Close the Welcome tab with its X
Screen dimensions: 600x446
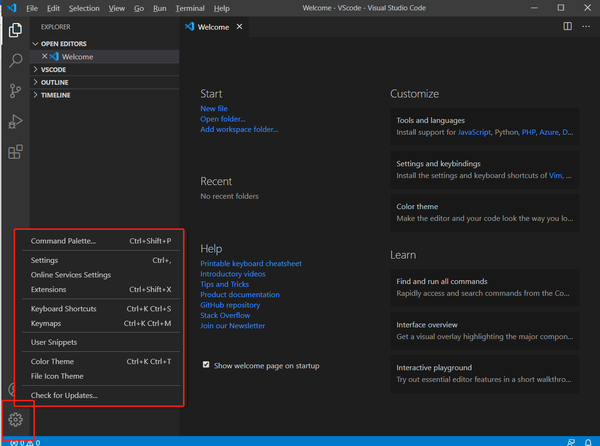coord(239,26)
